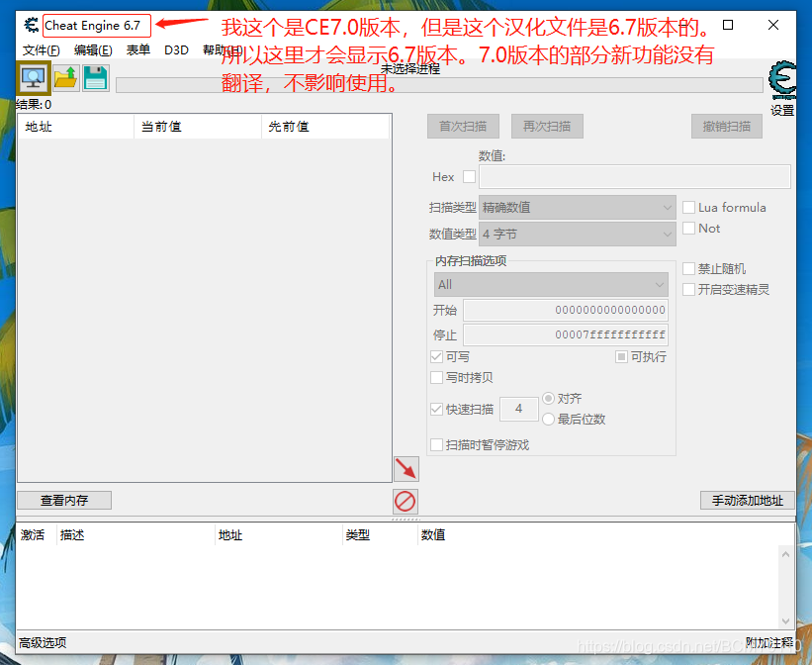Toggle the 可执行 checkbox
The height and width of the screenshot is (665, 812).
[x=621, y=356]
